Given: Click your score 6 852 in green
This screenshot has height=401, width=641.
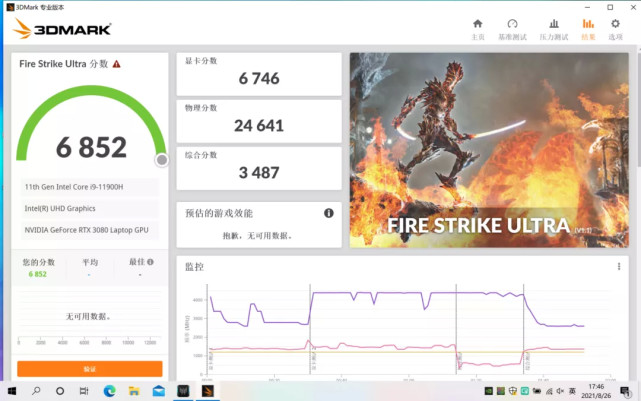Looking at the screenshot, I should [38, 274].
